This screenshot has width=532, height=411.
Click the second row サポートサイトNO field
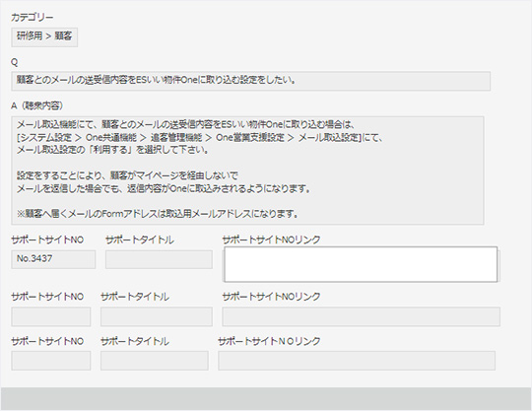[x=51, y=316]
